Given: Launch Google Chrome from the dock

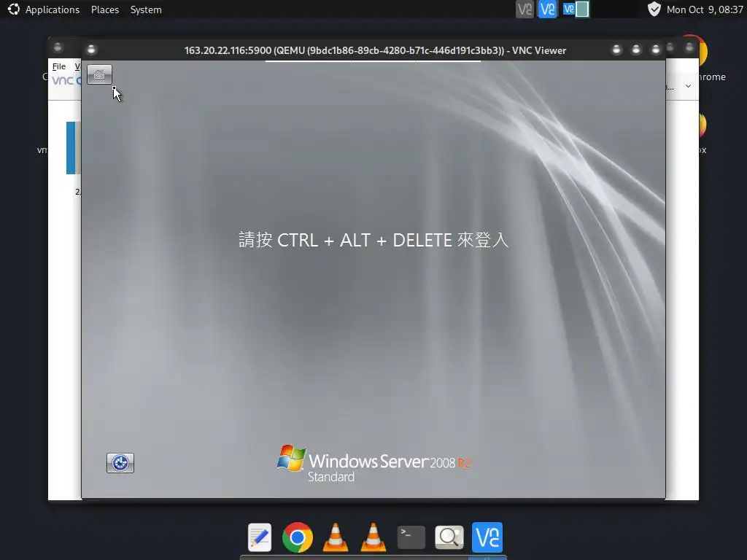Looking at the screenshot, I should pyautogui.click(x=298, y=537).
